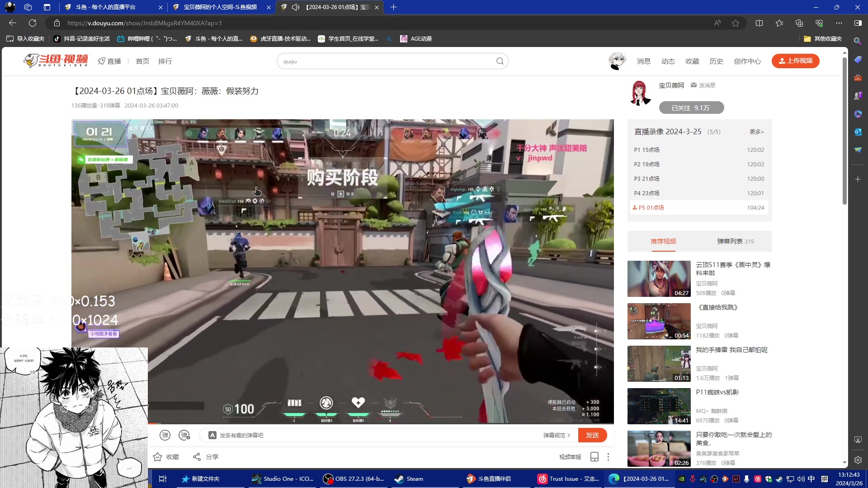Open 云顶S11赛季 recommended video thumbnail
The width and height of the screenshot is (868, 488).
659,278
